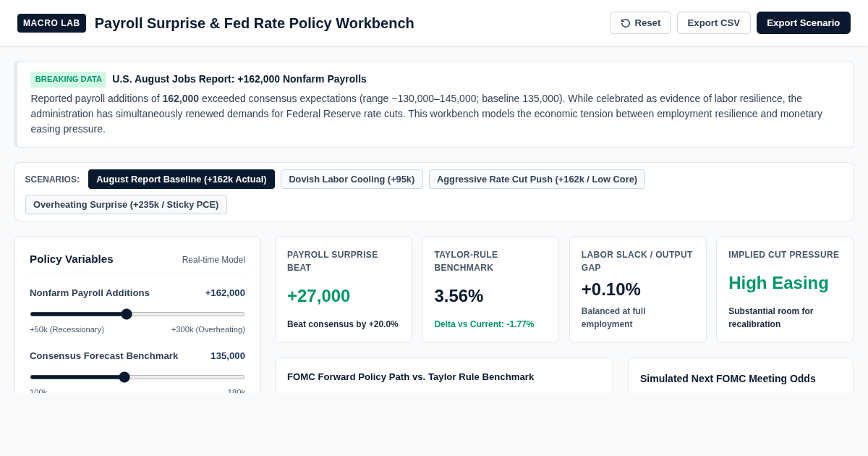Select August Report Baseline (+162k Actual) scenario
The width and height of the screenshot is (868, 456).
182,180
